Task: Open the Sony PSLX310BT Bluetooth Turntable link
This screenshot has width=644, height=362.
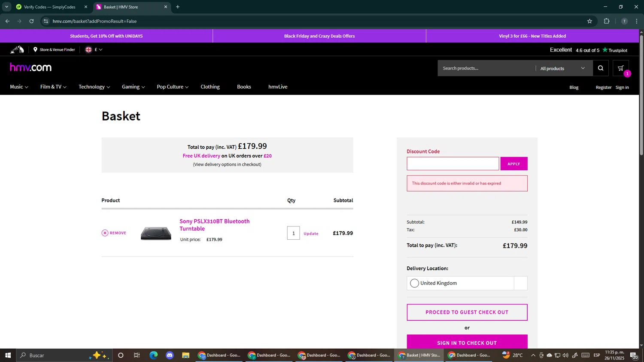Action: pos(214,225)
